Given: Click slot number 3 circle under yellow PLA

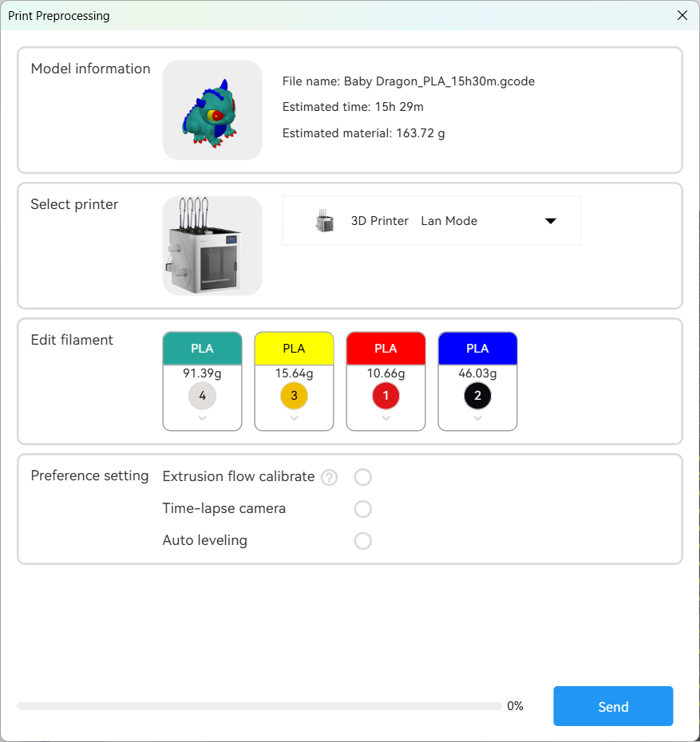Looking at the screenshot, I should 294,396.
